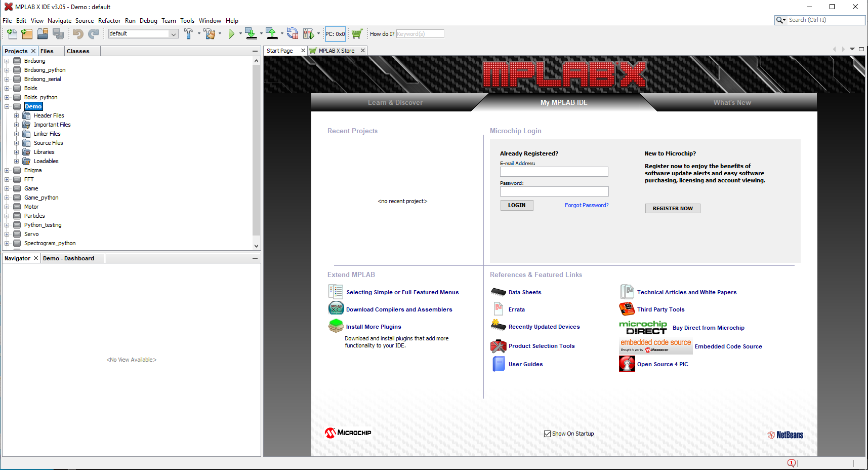The width and height of the screenshot is (868, 470).
Task: Click the Clean and Build icon
Action: pyautogui.click(x=210, y=34)
